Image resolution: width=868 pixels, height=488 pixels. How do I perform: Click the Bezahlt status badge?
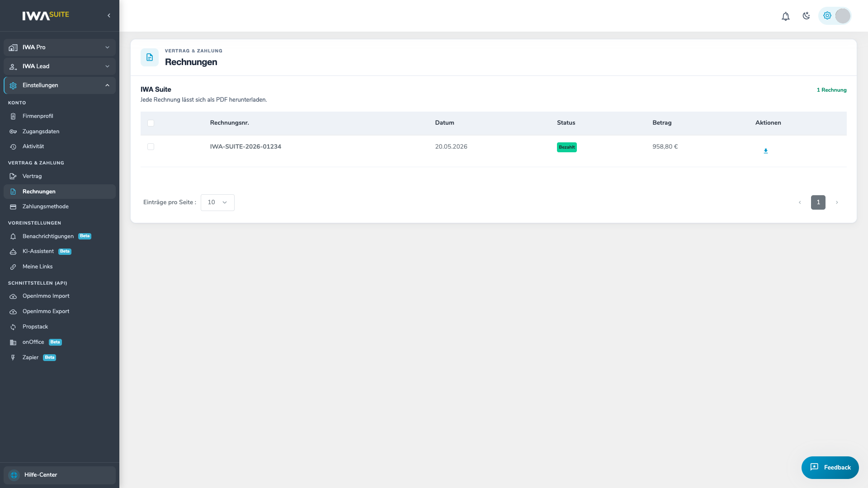click(567, 147)
